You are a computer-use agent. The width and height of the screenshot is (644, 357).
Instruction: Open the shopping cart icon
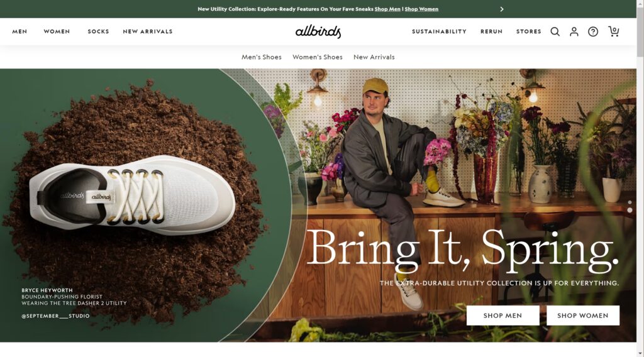pyautogui.click(x=614, y=31)
